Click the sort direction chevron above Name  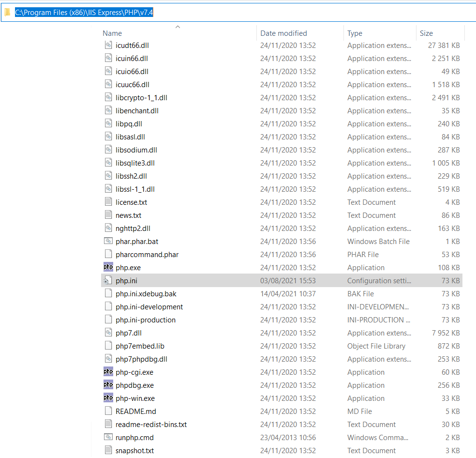[x=178, y=27]
